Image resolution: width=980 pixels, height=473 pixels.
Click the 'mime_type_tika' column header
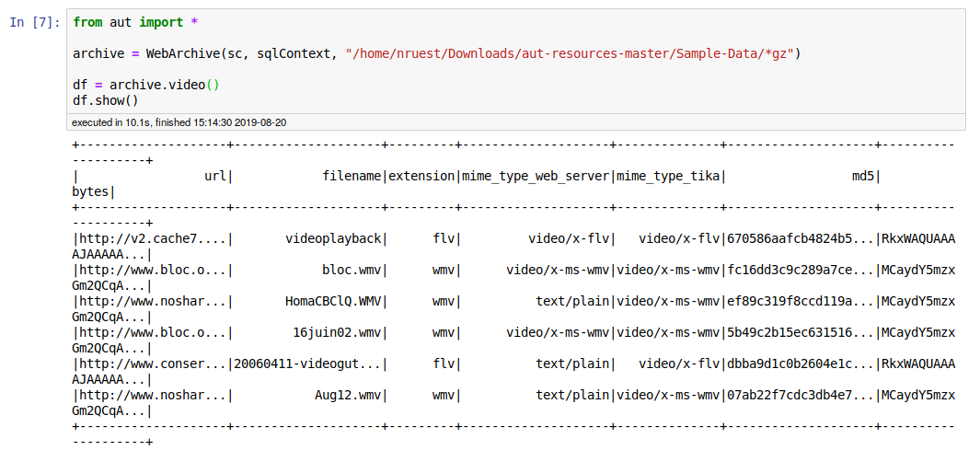click(x=668, y=176)
